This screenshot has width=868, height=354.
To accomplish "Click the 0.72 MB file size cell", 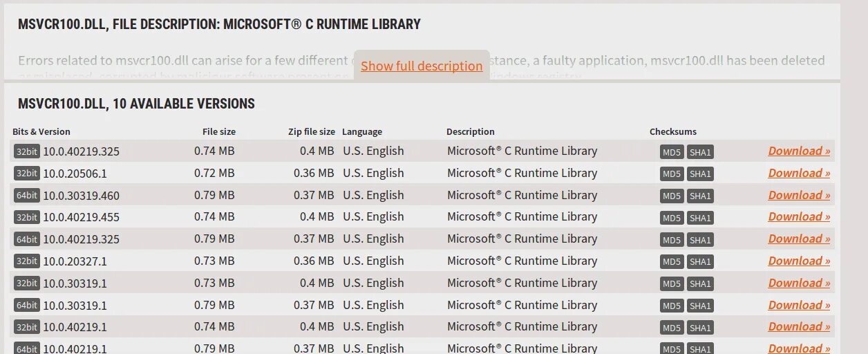I will (214, 173).
